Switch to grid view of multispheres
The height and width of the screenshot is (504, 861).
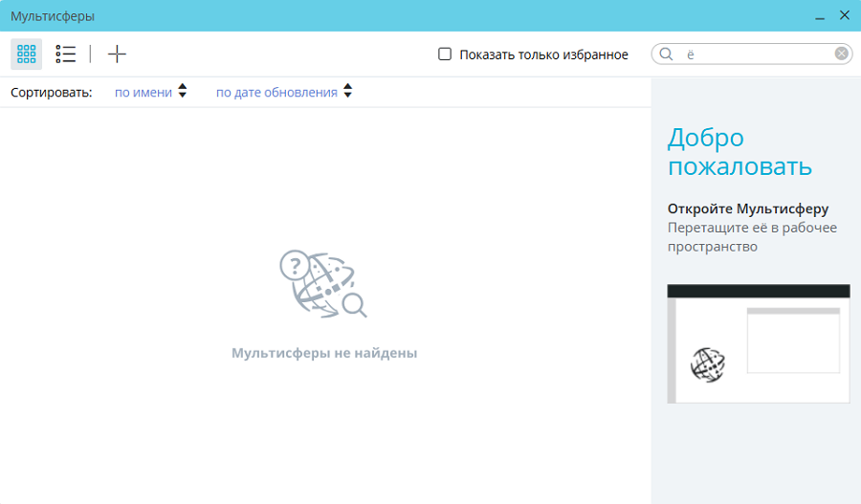pos(27,54)
